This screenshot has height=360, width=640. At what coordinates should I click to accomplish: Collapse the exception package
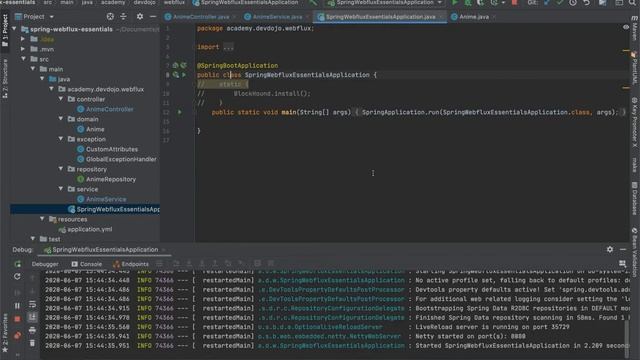60,139
